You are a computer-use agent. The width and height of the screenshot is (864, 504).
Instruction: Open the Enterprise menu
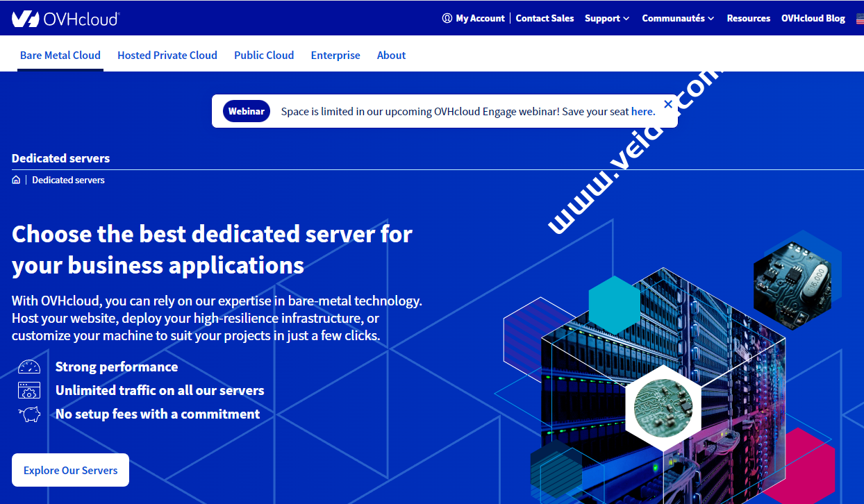pos(335,56)
